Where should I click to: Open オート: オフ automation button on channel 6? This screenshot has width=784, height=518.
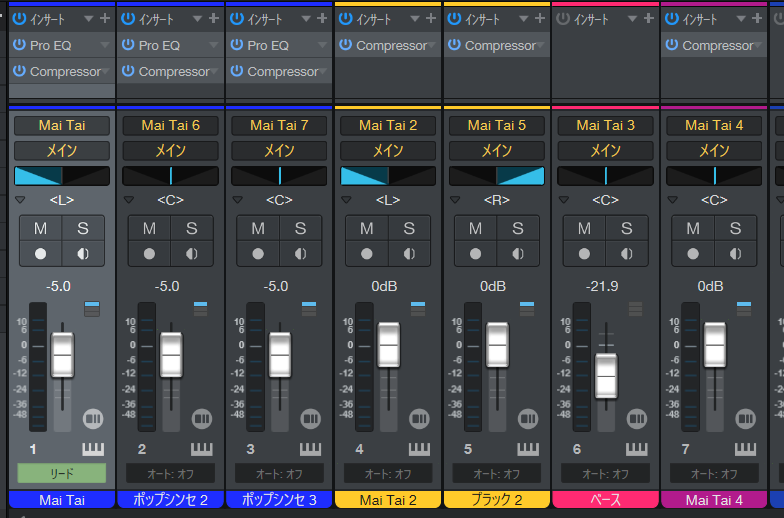pyautogui.click(x=606, y=473)
